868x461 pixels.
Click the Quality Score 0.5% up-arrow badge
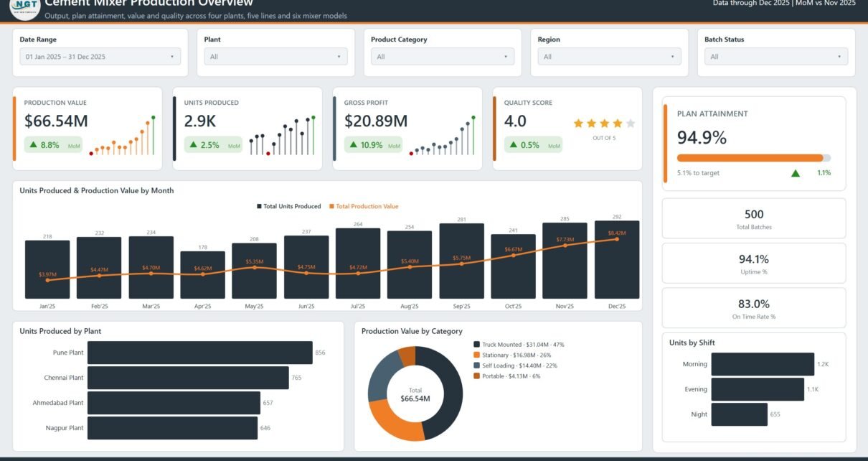coord(533,145)
